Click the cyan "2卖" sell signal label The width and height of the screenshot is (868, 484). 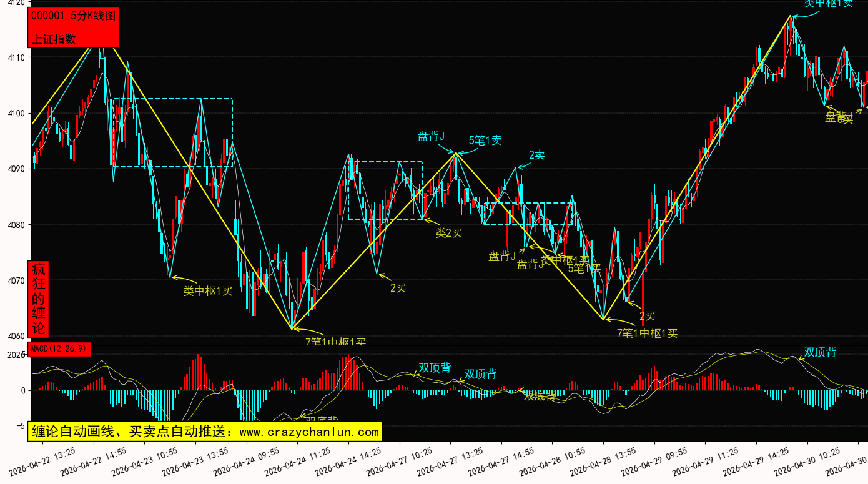coord(536,155)
